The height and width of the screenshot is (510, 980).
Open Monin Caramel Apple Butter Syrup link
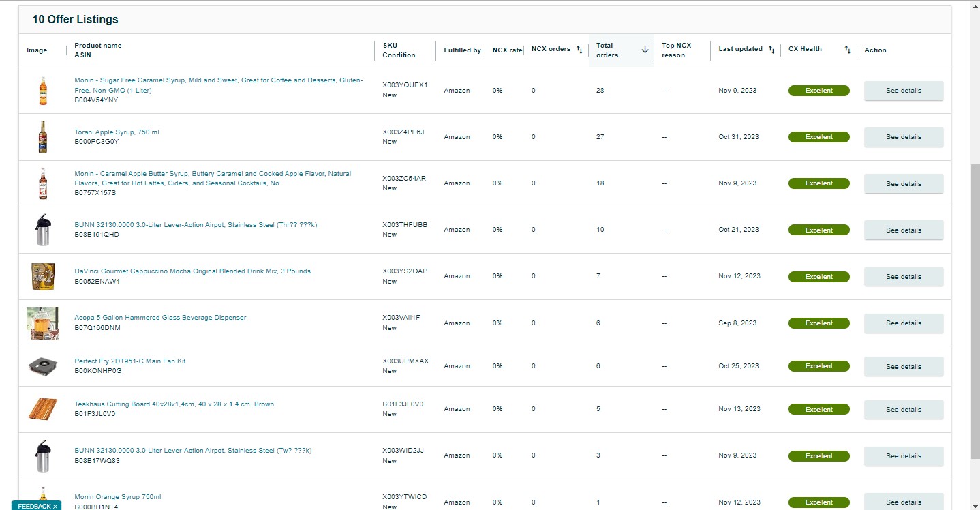pyautogui.click(x=213, y=179)
